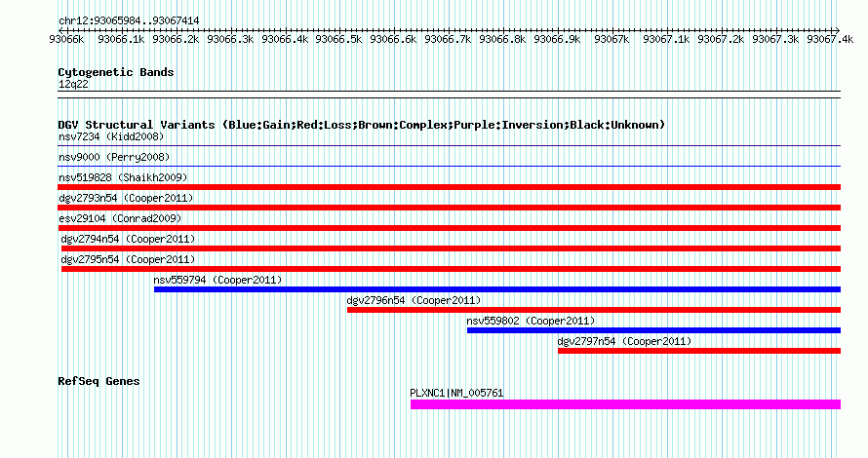The image size is (868, 458).
Task: Click the 93066.7k ruler tick label
Action: pyautogui.click(x=448, y=39)
